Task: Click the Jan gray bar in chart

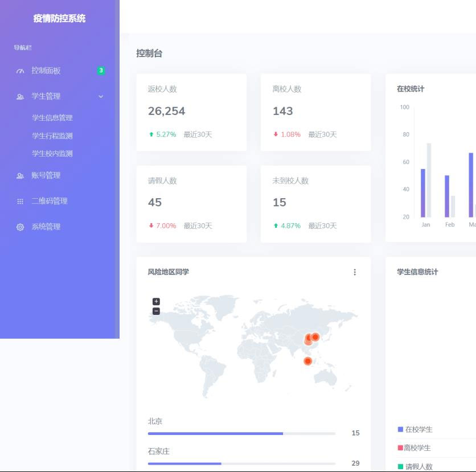Action: [x=429, y=180]
